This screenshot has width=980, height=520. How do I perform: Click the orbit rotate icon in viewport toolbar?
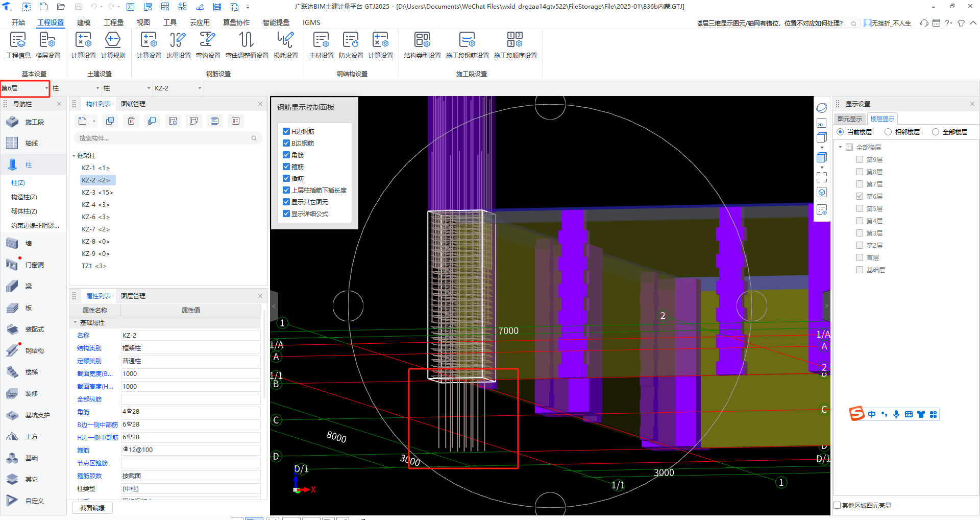click(821, 108)
